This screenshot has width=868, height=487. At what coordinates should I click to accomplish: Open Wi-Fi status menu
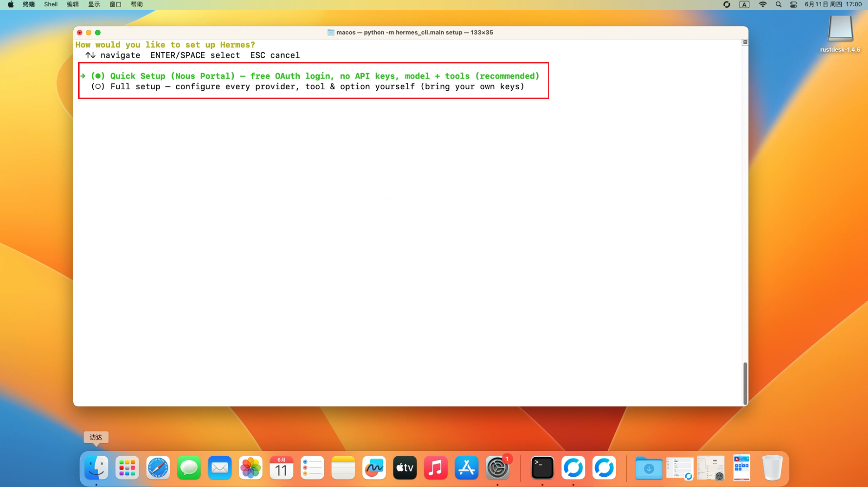763,4
